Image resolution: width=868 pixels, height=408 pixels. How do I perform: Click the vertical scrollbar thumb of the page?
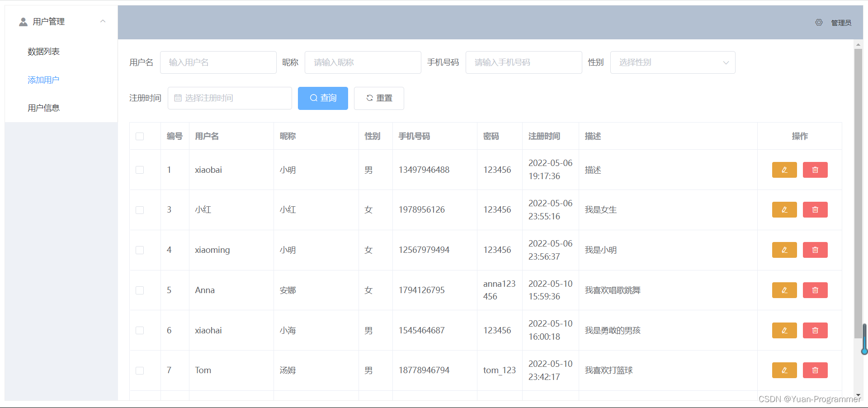coord(858,193)
